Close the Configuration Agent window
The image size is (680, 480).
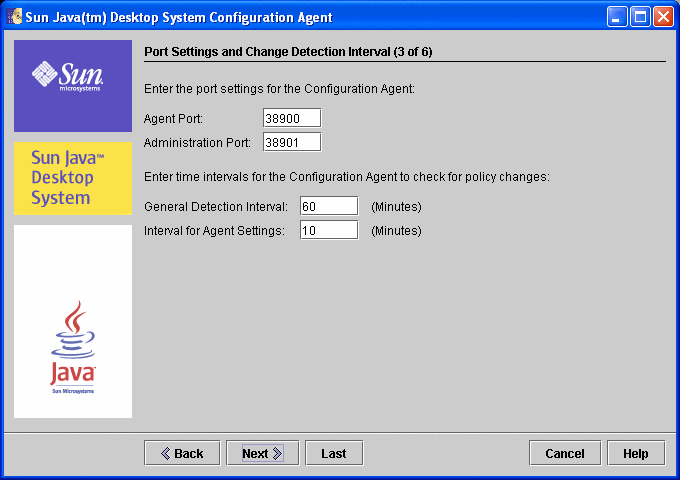664,17
